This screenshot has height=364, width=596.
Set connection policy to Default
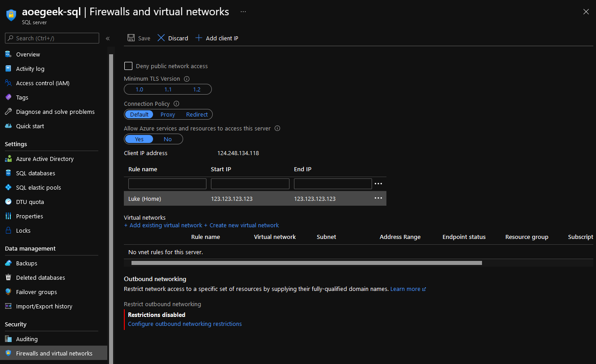coord(139,114)
